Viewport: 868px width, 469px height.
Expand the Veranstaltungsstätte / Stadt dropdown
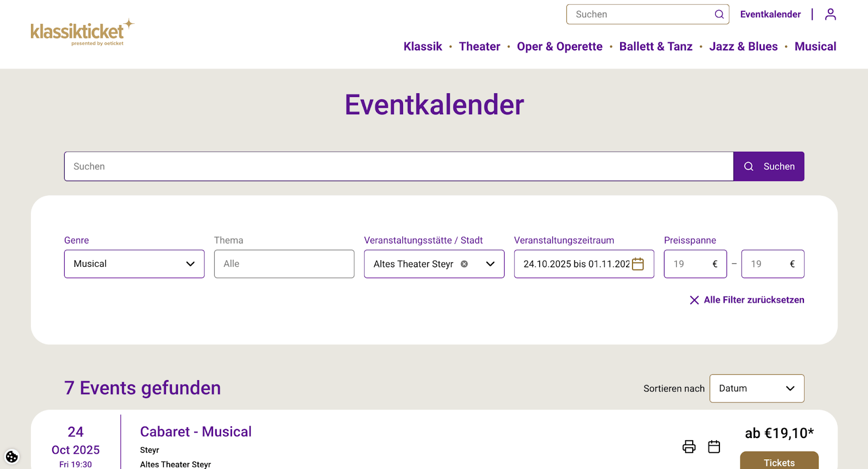490,264
